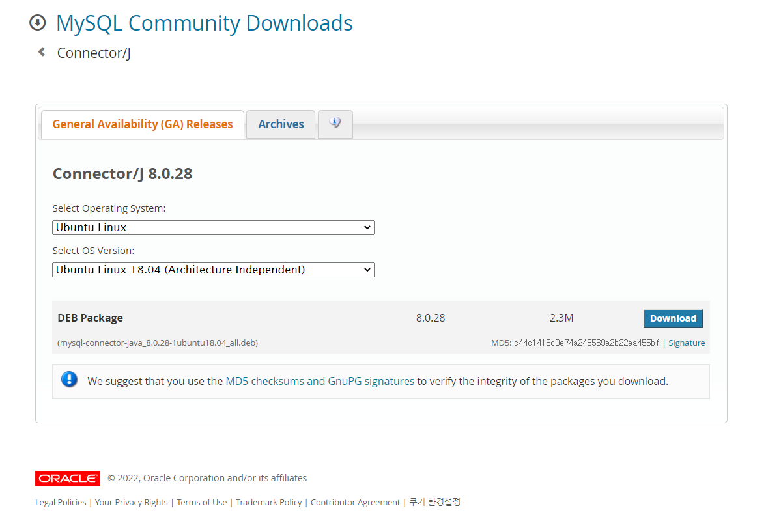
Task: Click the DEB Package name text
Action: pyautogui.click(x=90, y=318)
